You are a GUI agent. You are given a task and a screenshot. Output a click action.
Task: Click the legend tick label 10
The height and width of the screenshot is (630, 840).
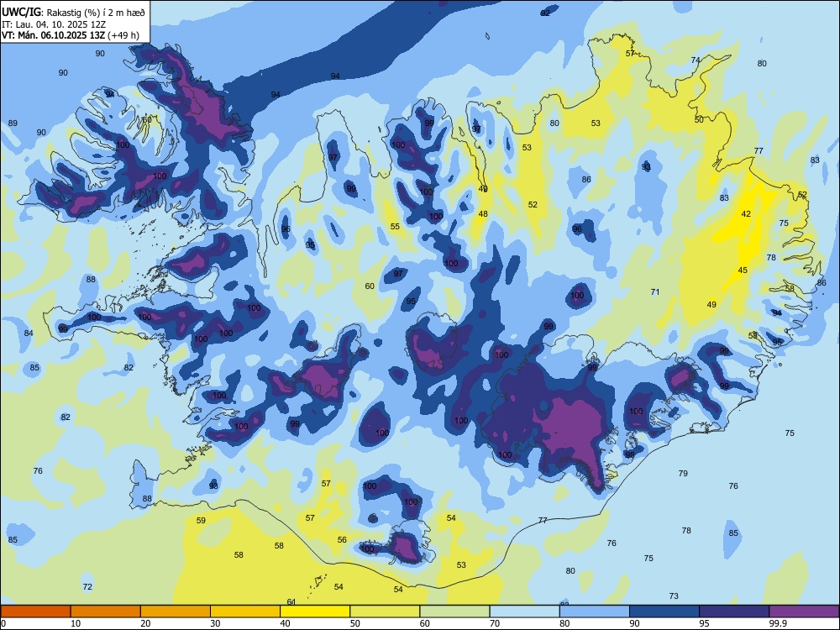point(76,623)
